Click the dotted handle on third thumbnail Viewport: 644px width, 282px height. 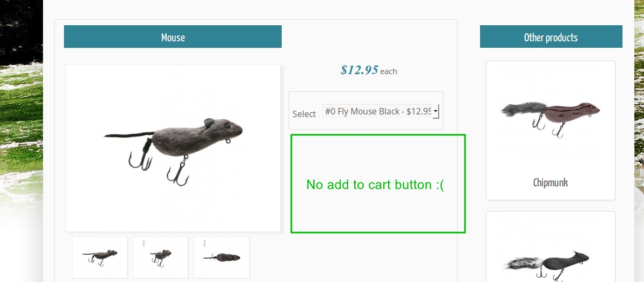204,243
